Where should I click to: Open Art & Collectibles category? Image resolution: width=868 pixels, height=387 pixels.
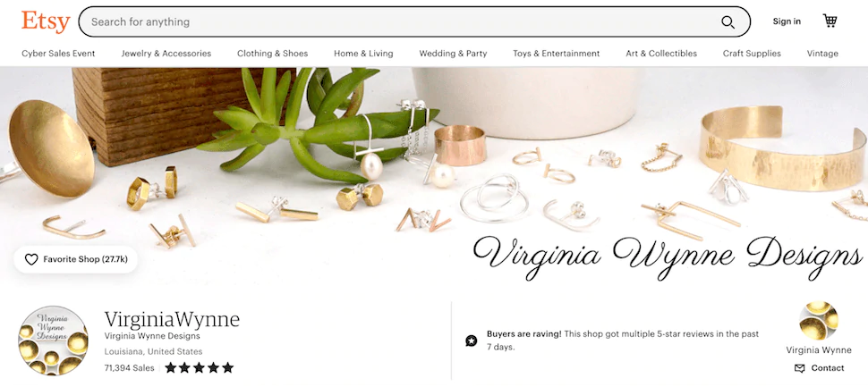tap(661, 54)
